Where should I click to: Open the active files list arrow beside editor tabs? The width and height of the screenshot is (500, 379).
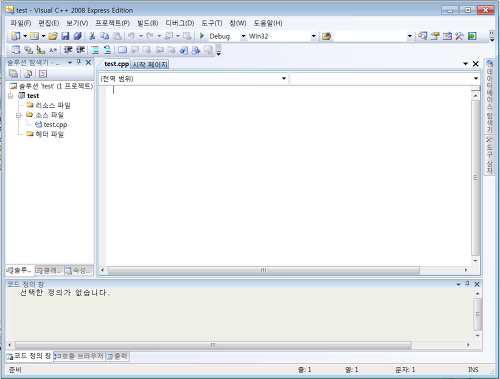pos(465,64)
